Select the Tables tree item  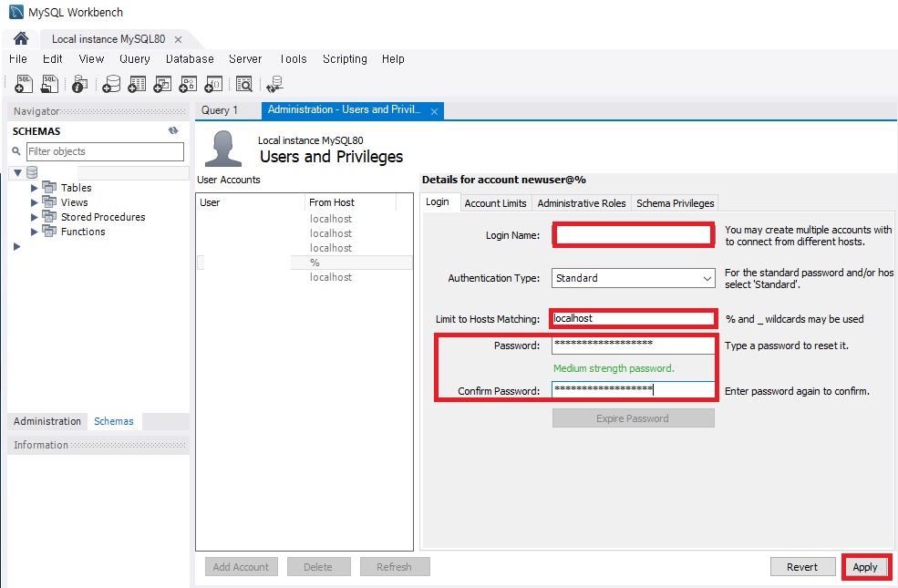[x=77, y=188]
